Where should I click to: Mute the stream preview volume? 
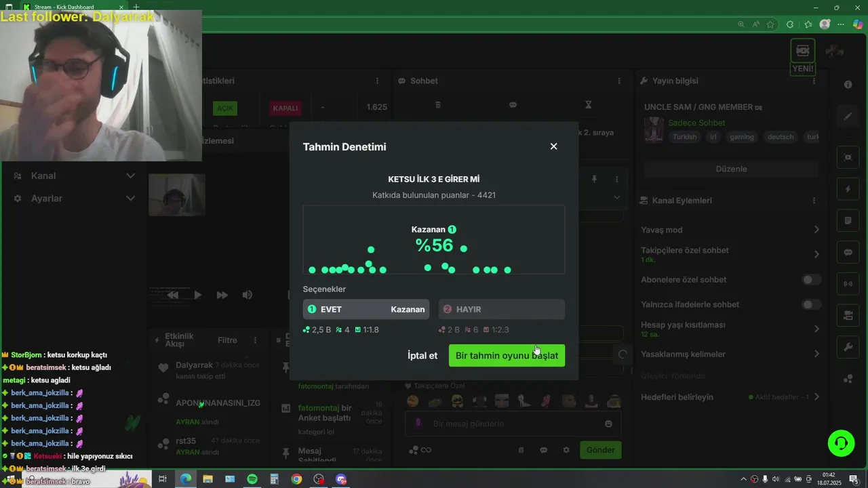[248, 295]
